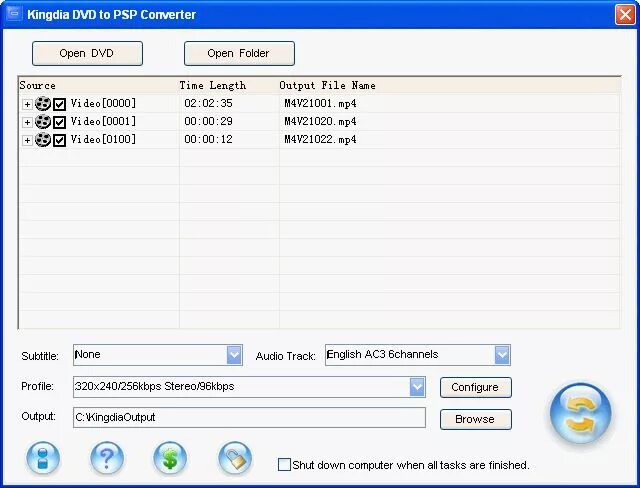Open the Subtitle dropdown
This screenshot has width=640, height=488.
pyautogui.click(x=234, y=355)
